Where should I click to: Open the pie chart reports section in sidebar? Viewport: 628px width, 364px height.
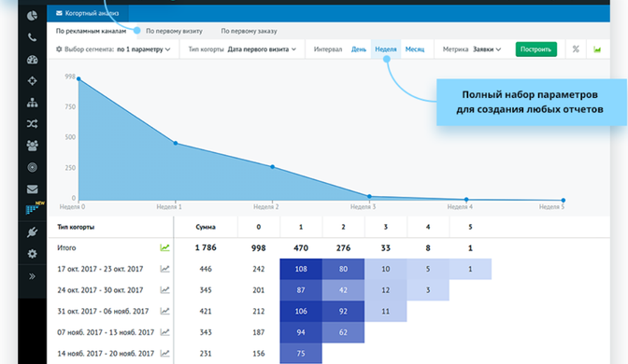(x=32, y=16)
